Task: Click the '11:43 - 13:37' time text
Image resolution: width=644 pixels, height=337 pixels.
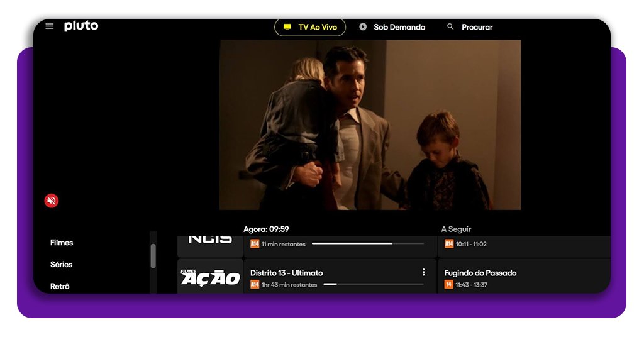Action: click(x=471, y=284)
